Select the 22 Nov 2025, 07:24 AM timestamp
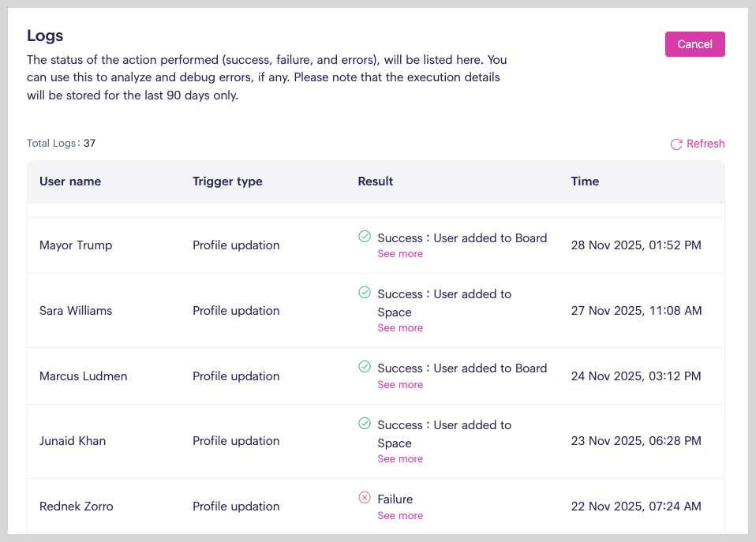756x542 pixels. (636, 506)
